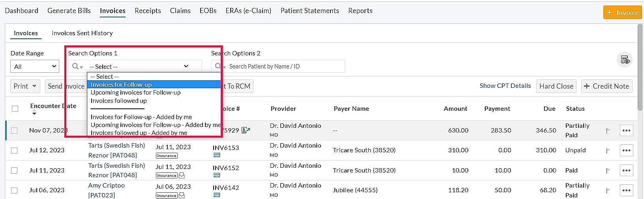Click the bill icon with the green arrow
The image size is (644, 199).
(246, 130)
